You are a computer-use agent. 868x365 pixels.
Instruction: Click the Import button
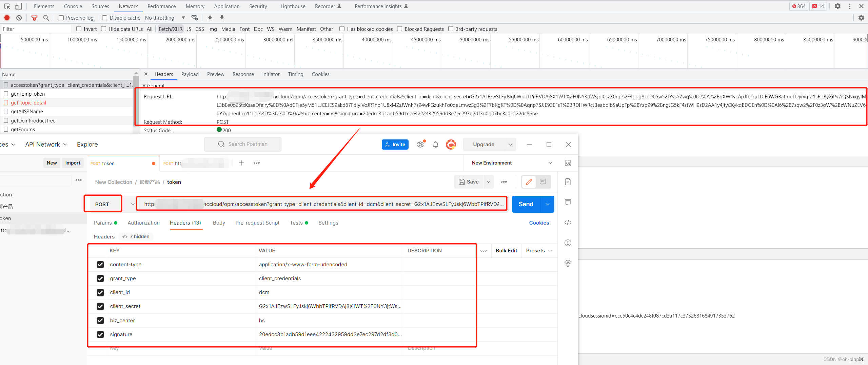[x=73, y=163]
